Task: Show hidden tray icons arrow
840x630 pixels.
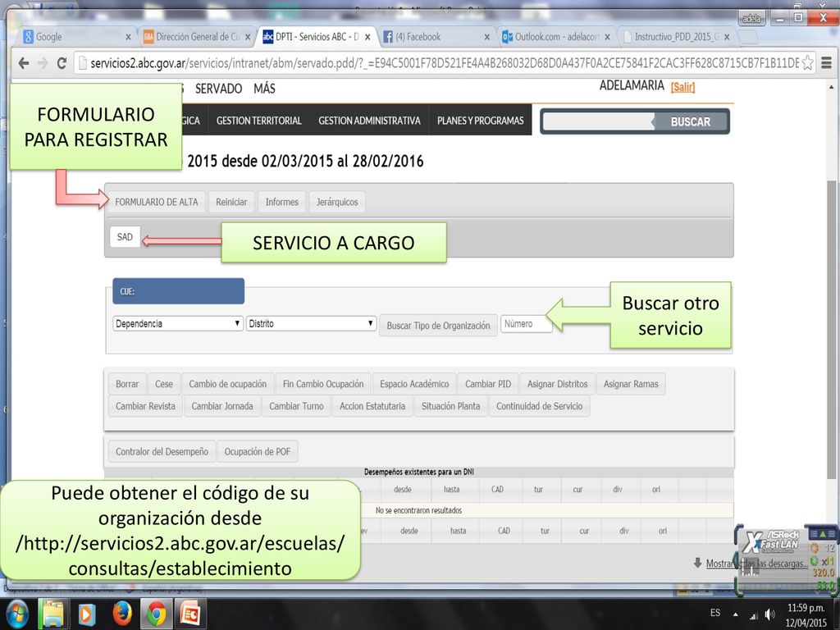Action: pyautogui.click(x=736, y=614)
